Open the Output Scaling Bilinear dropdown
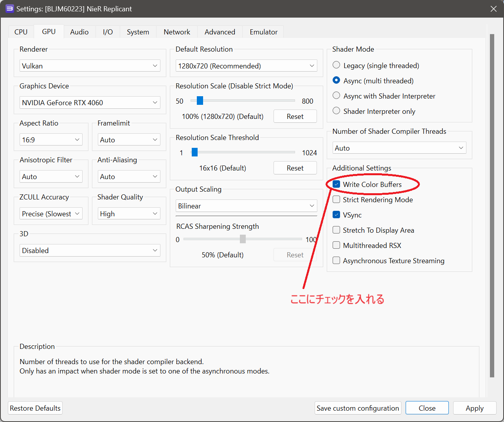The height and width of the screenshot is (422, 504). 247,206
